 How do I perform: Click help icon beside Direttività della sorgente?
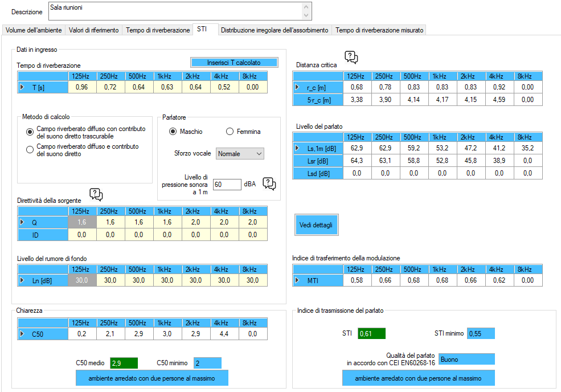(96, 195)
